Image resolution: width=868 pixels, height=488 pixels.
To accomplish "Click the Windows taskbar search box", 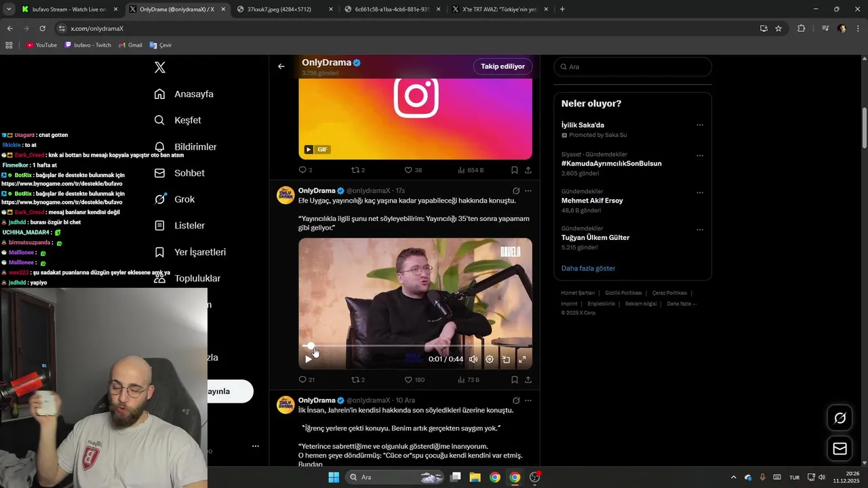I will coord(395,477).
